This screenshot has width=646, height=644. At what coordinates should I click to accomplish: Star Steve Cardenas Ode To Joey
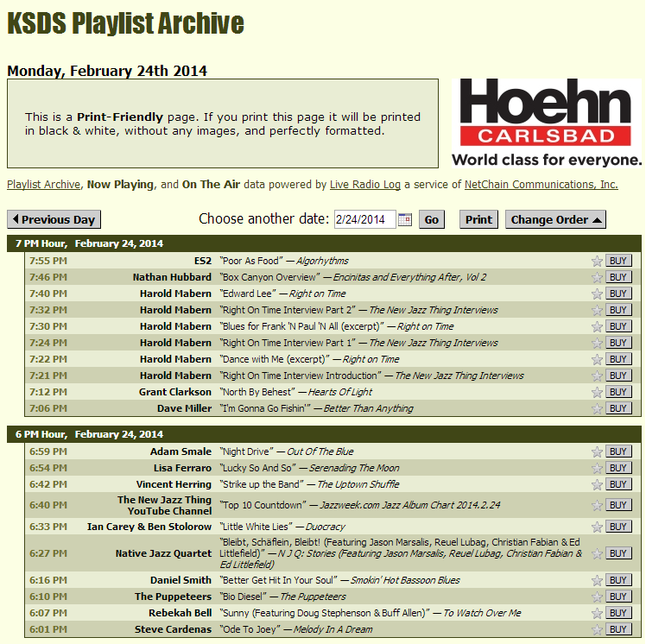[x=597, y=630]
